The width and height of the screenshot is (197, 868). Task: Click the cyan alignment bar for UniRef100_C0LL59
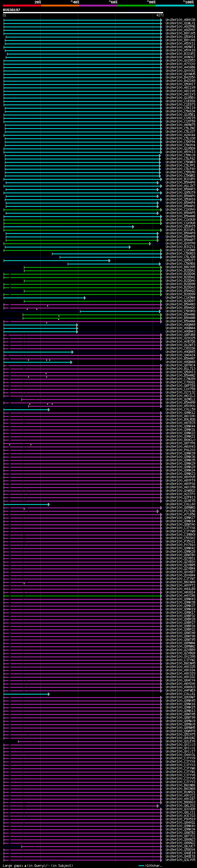(x=26, y=410)
